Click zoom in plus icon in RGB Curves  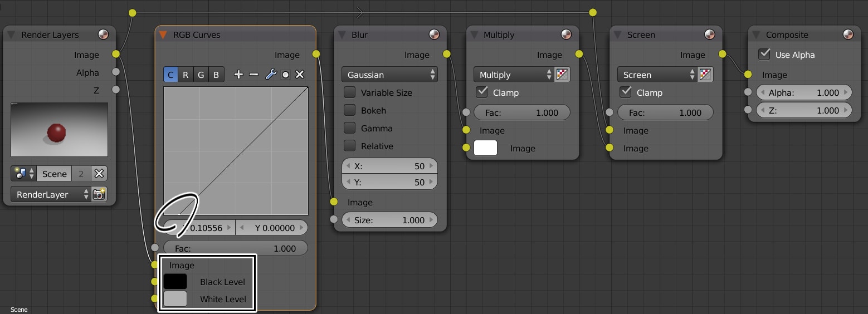tap(238, 75)
